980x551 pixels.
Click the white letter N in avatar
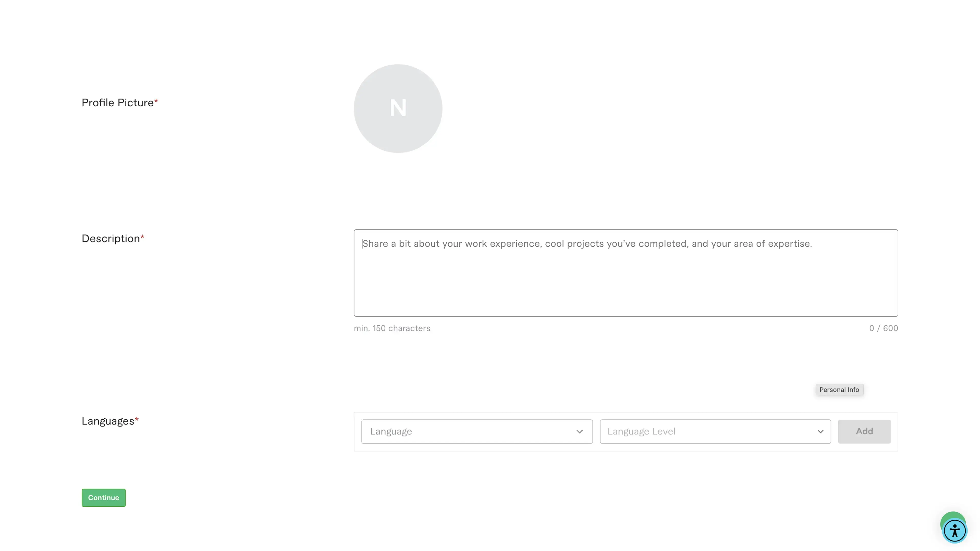tap(398, 108)
